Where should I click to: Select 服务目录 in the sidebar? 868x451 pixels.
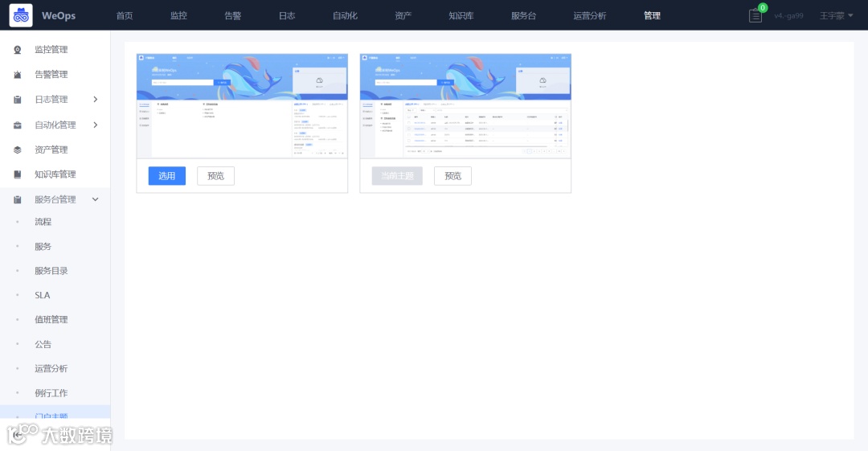coord(51,271)
